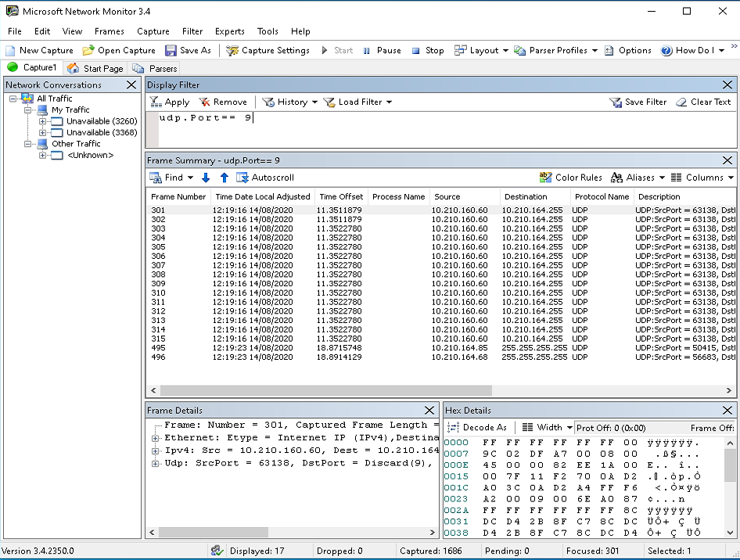Open Capture Settings from the toolbar
The image size is (740, 560).
(x=268, y=50)
